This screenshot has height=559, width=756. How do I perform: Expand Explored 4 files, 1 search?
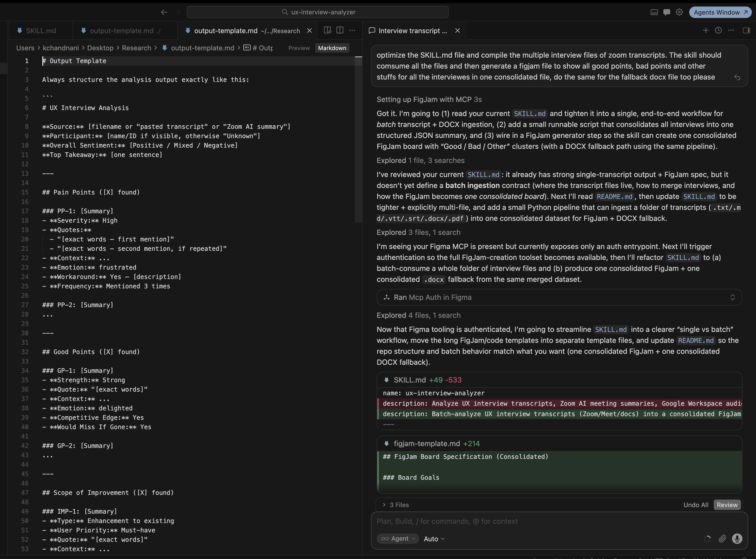418,315
